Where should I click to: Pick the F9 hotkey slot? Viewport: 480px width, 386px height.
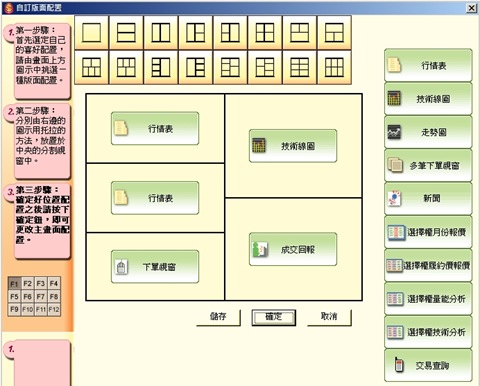pyautogui.click(x=14, y=309)
